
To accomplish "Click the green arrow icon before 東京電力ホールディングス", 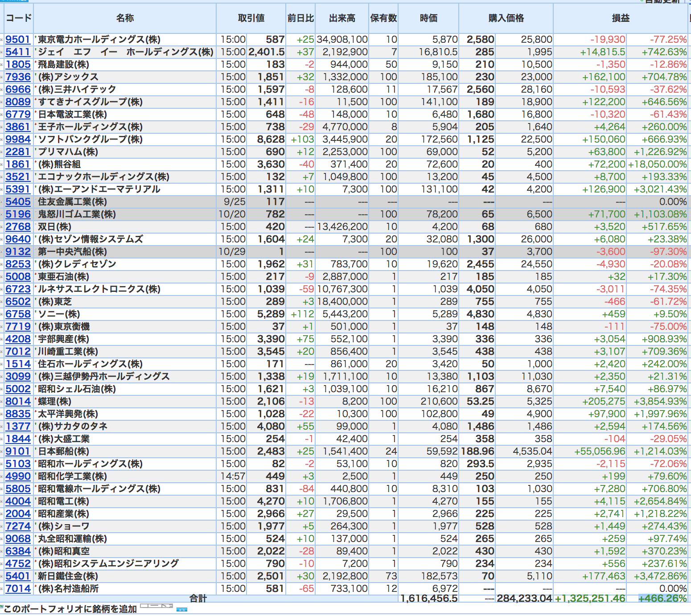I will tap(36, 37).
